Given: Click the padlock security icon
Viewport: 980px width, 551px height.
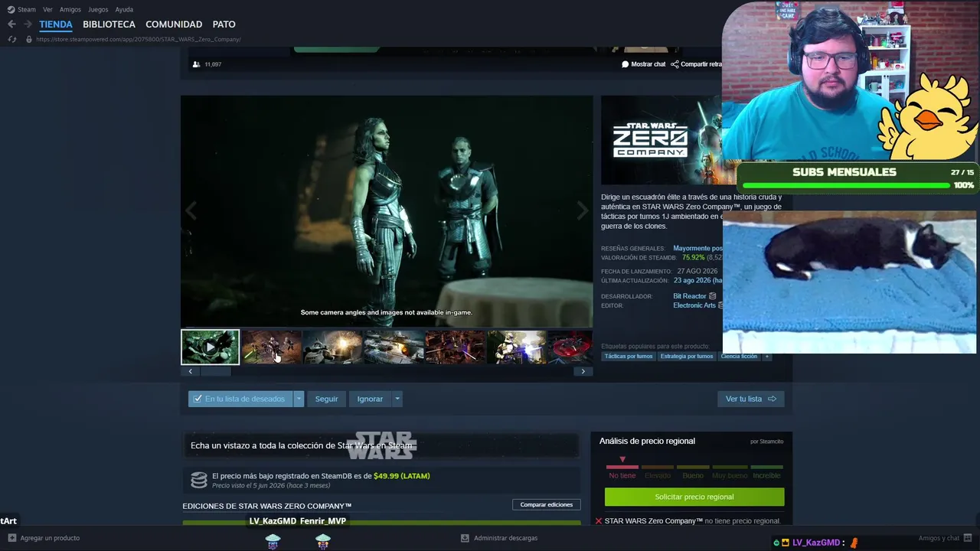Looking at the screenshot, I should [29, 39].
